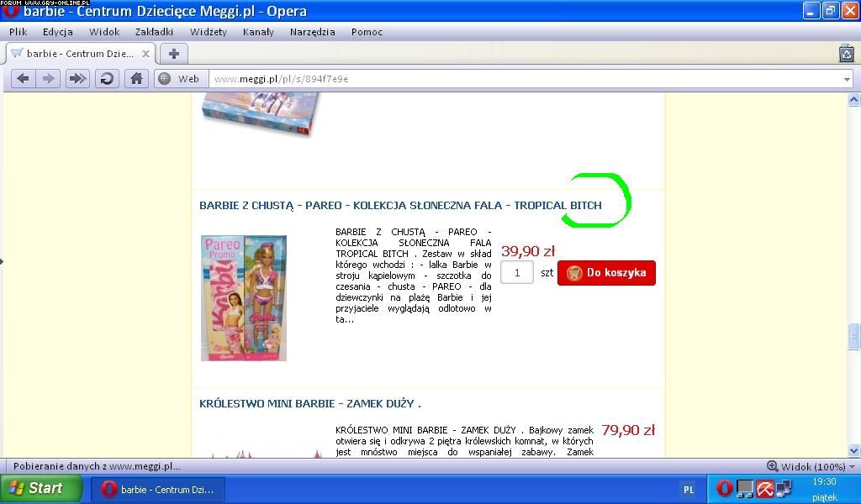
Task: Go to the Home page icon
Action: 135,78
